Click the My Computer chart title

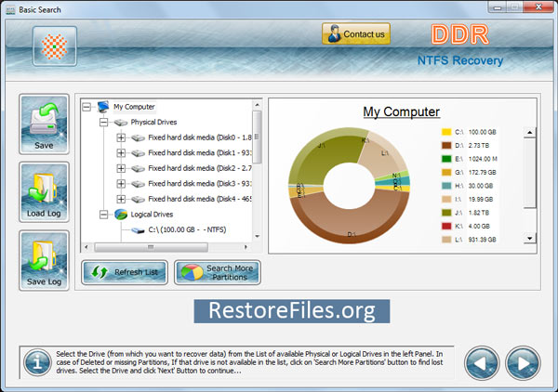[401, 112]
